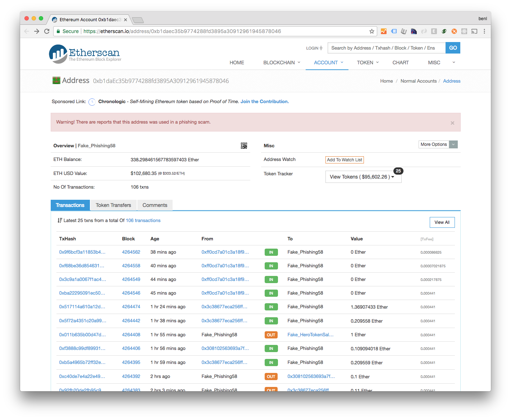Open transaction 0x9f6bcf3a11853b4
Screen dimensions: 511x420
82,252
